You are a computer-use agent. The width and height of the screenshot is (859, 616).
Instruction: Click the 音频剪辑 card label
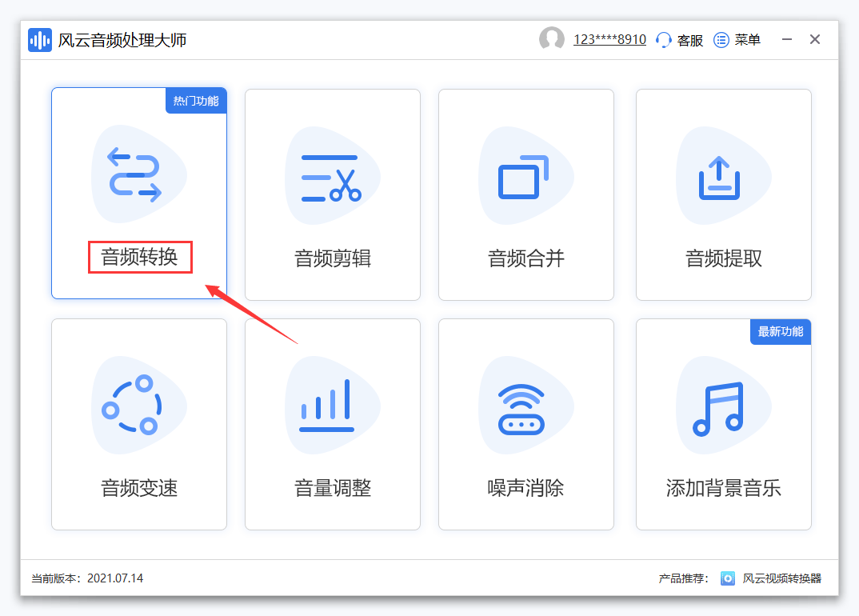click(332, 257)
